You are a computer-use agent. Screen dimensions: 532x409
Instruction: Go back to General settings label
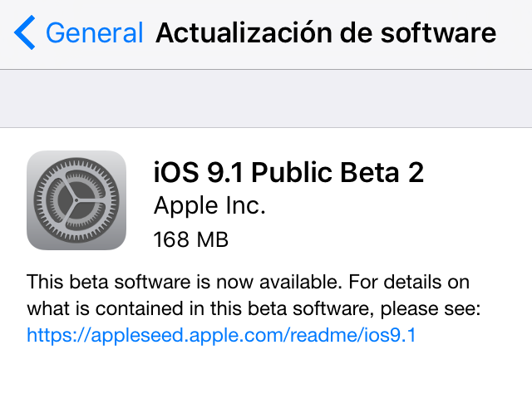[x=95, y=33]
